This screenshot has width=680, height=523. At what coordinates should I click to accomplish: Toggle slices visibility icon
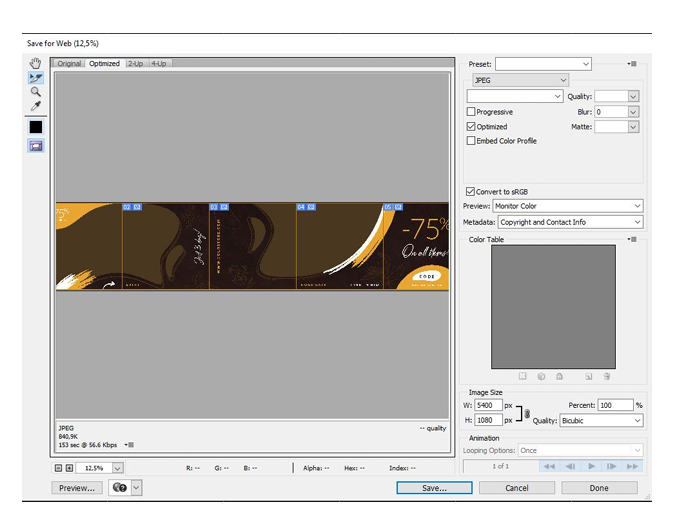[x=36, y=146]
